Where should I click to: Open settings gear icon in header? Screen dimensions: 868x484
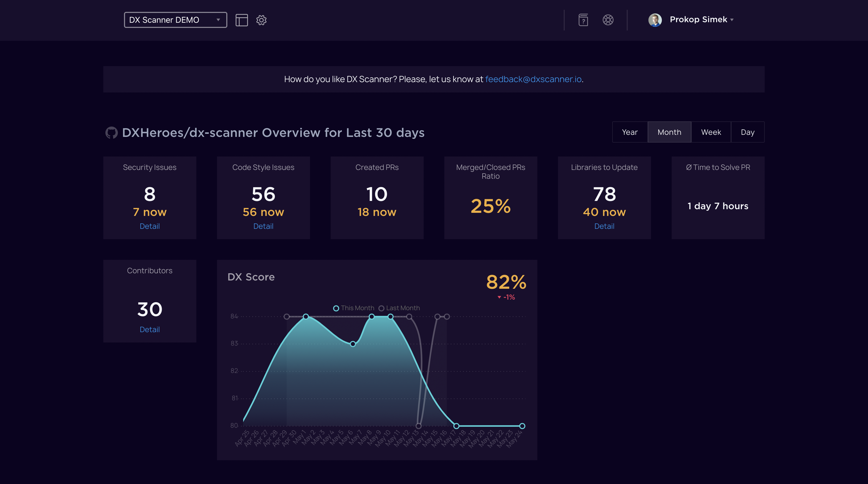(x=261, y=20)
